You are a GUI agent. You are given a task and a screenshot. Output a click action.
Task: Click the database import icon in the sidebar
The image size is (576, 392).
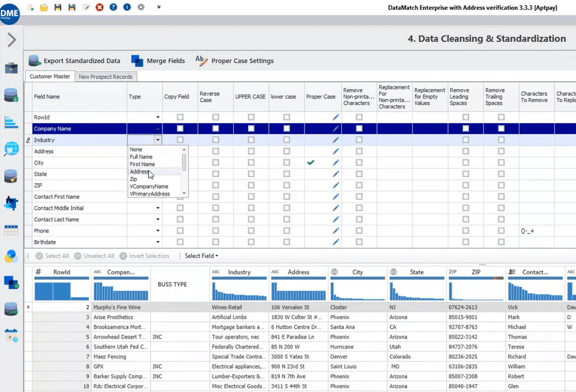point(11,95)
